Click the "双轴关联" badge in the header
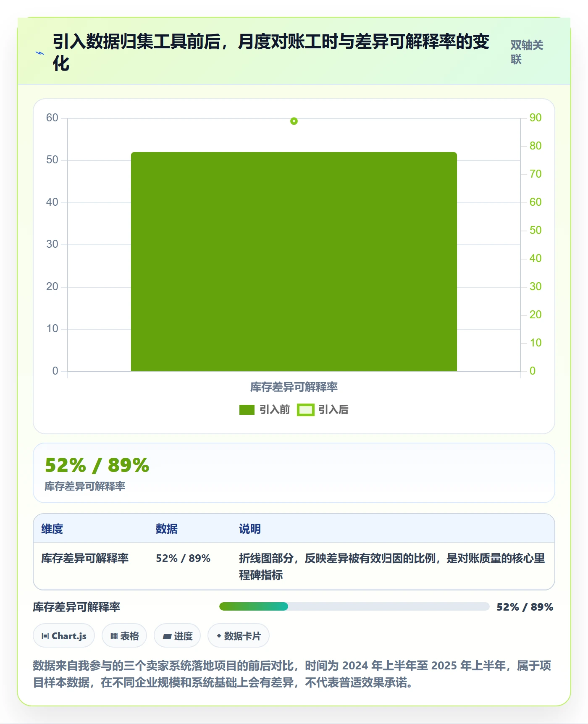The height and width of the screenshot is (724, 588). 527,52
